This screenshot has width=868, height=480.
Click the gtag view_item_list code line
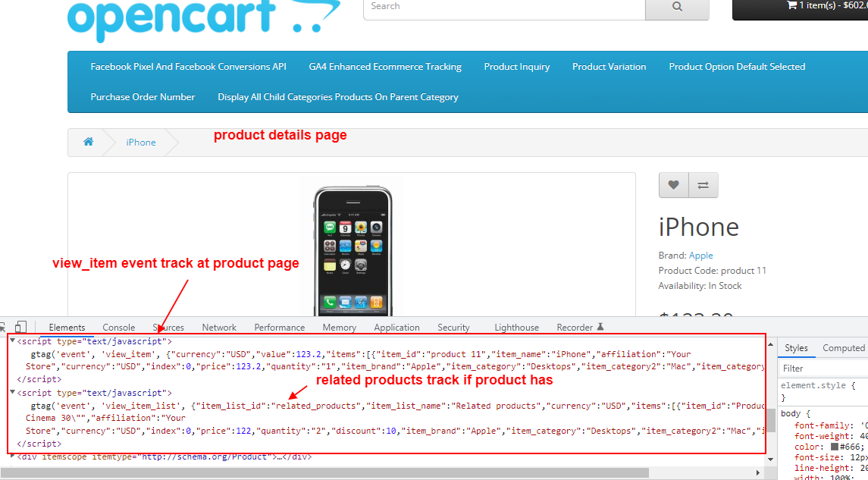coord(397,406)
